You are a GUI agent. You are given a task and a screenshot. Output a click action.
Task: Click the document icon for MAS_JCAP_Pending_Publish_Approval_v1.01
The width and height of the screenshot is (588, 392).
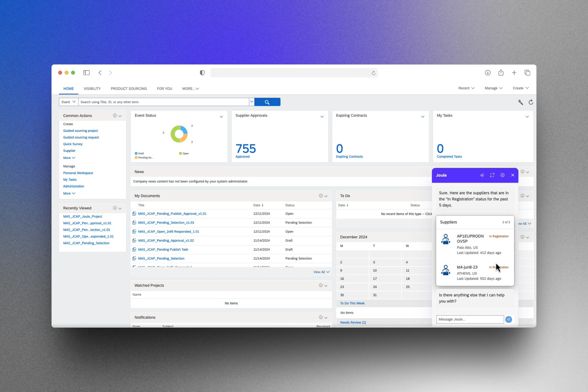click(134, 213)
